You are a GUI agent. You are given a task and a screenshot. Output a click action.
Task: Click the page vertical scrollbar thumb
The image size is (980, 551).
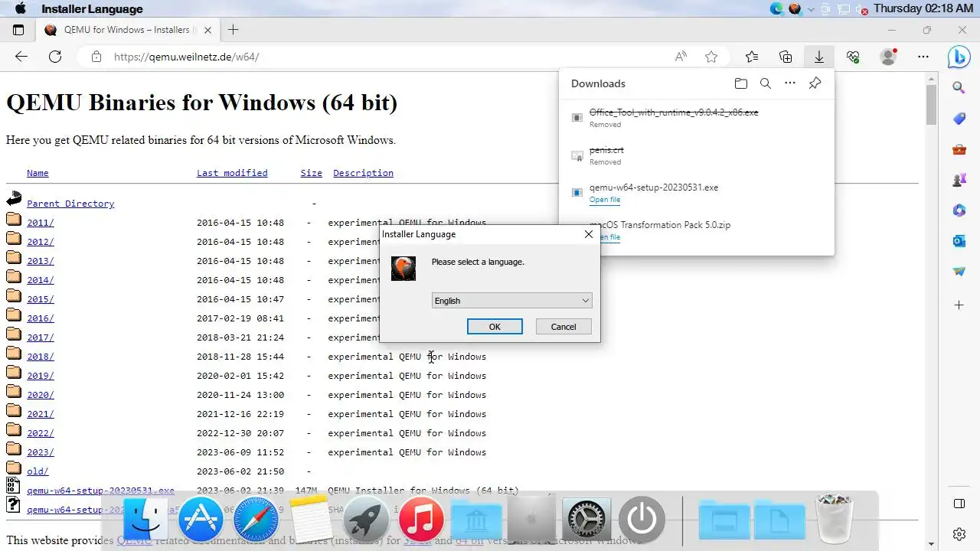click(x=931, y=105)
